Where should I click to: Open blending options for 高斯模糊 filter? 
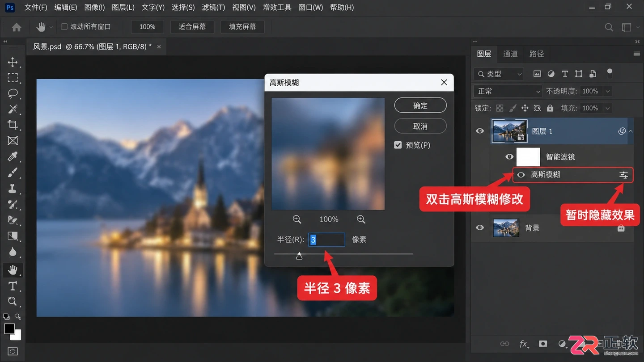coord(623,175)
